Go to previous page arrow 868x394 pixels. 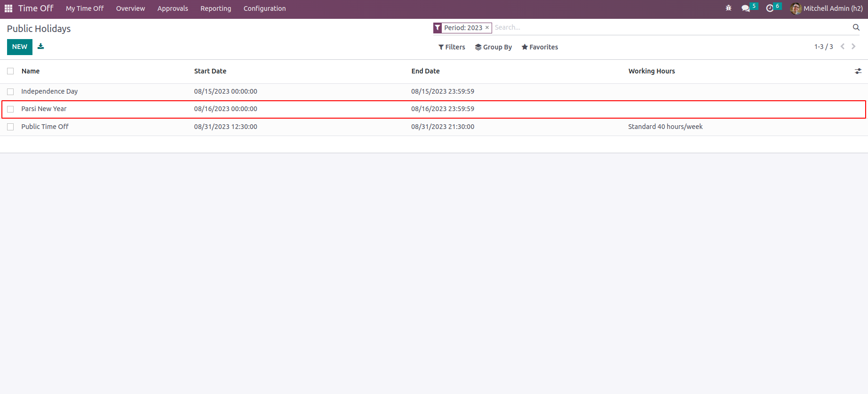[843, 47]
